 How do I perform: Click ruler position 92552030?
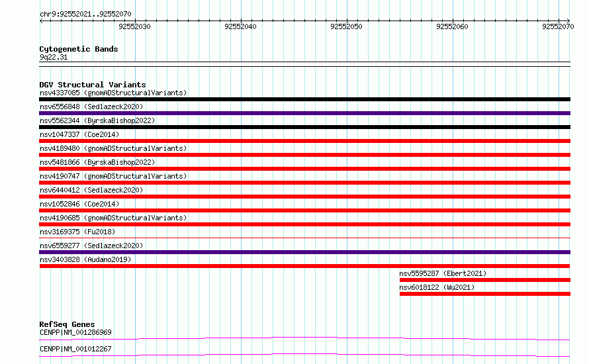tap(134, 26)
